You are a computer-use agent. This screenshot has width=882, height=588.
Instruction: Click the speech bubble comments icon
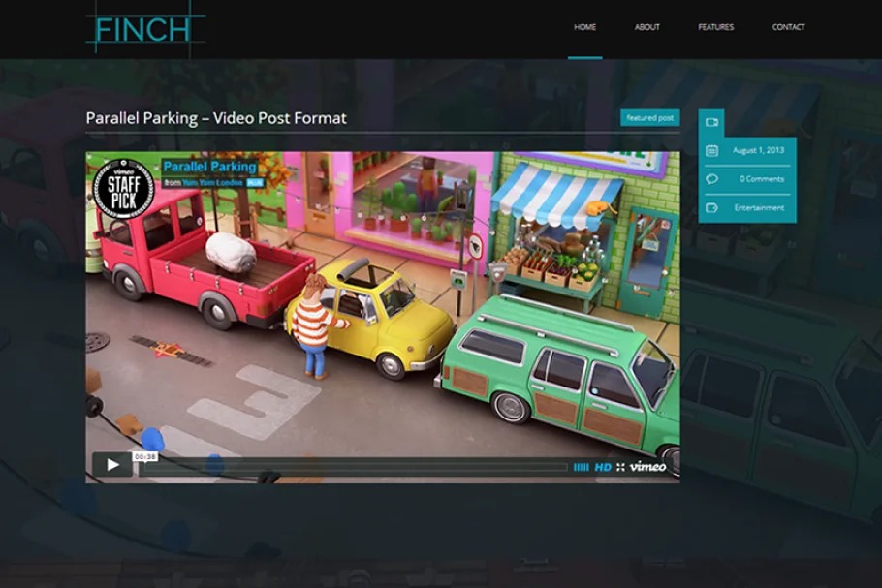[x=711, y=179]
